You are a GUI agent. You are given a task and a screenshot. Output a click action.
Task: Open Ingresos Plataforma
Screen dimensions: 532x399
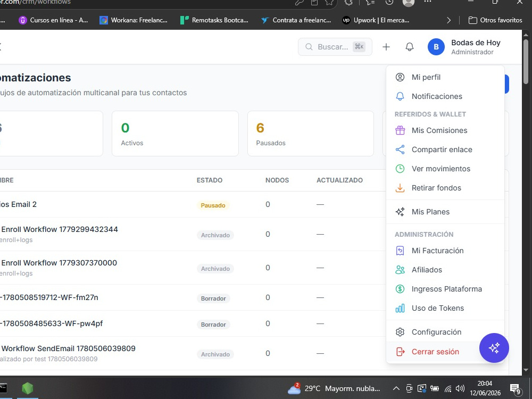(x=445, y=289)
